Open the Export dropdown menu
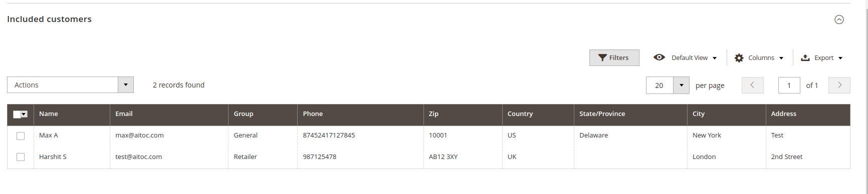This screenshot has width=868, height=194. click(x=822, y=57)
